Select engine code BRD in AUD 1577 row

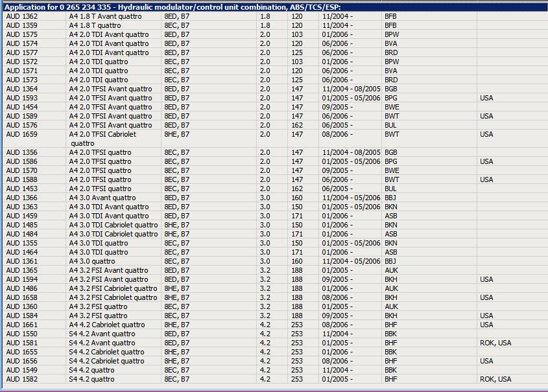[x=391, y=52]
